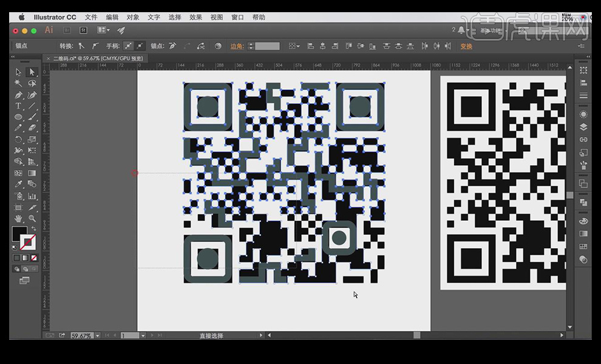Screen dimensions: 601x364
Task: Open the zoom level 59.67% dropdown
Action: point(96,335)
